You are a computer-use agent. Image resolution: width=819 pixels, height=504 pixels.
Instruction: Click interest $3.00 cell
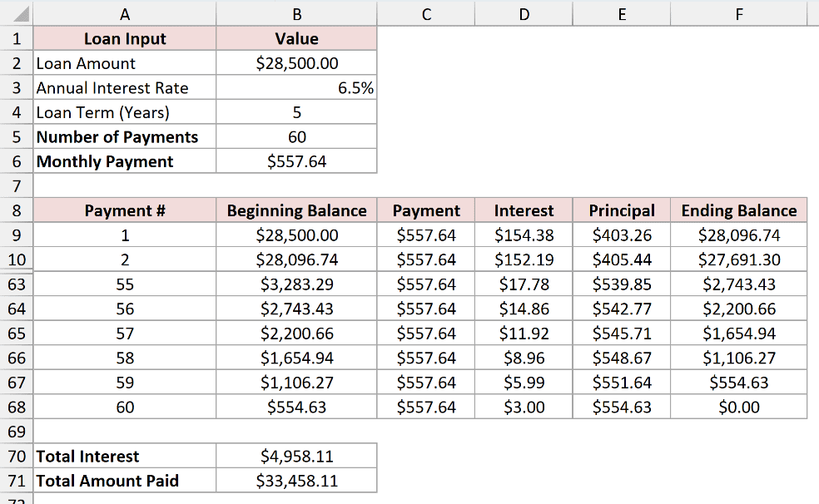[524, 407]
